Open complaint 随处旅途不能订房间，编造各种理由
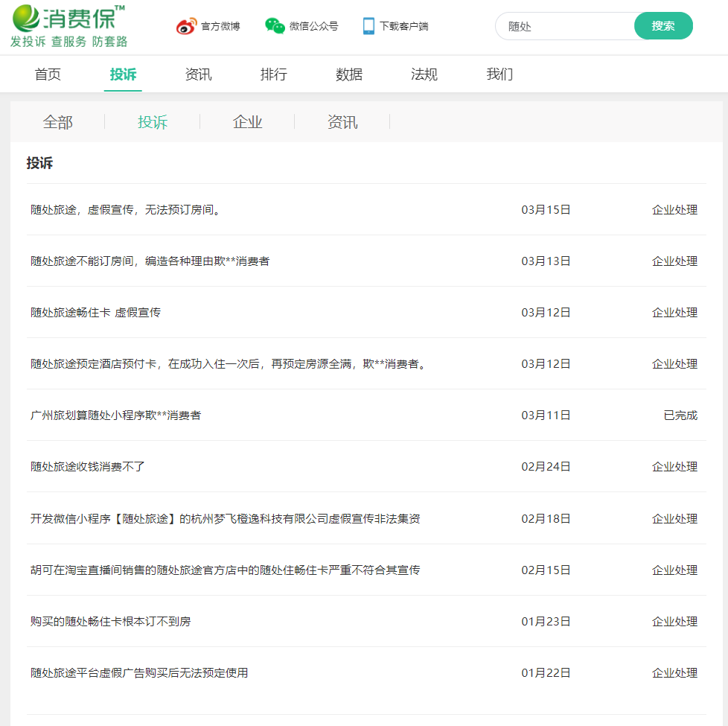This screenshot has height=726, width=728. pyautogui.click(x=150, y=261)
